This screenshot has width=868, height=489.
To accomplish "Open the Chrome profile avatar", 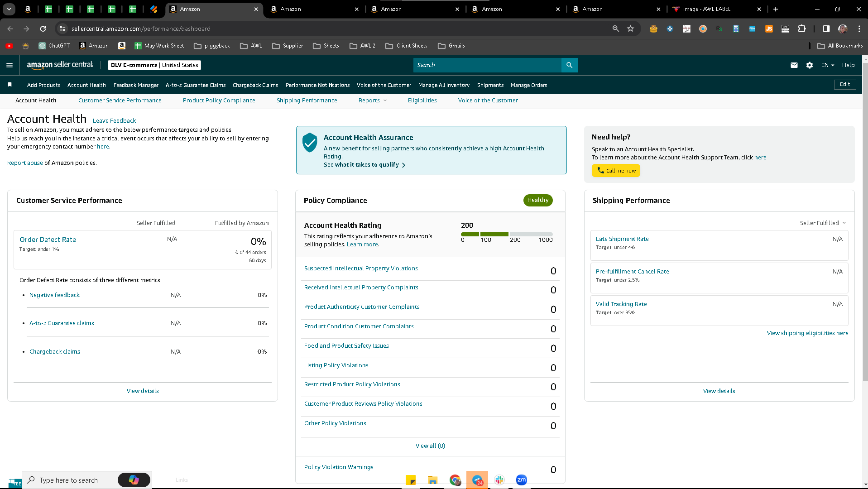I will [843, 29].
